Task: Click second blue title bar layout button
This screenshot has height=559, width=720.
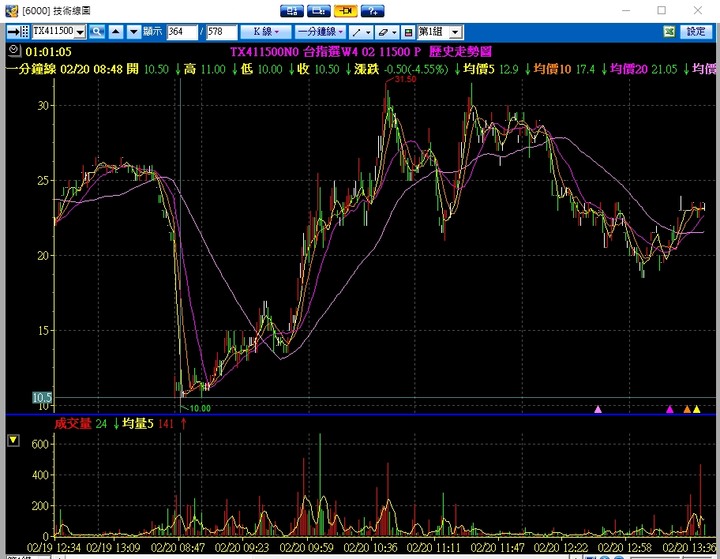Action: pos(319,11)
